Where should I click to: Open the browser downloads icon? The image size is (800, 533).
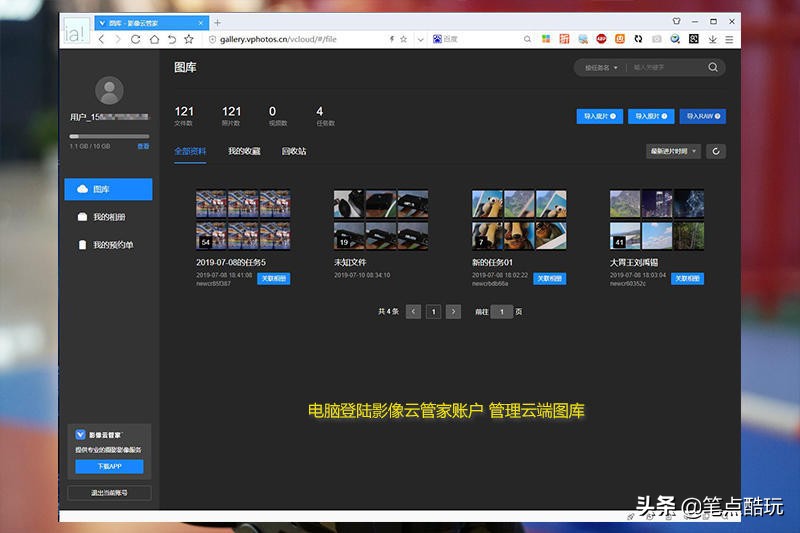click(713, 39)
